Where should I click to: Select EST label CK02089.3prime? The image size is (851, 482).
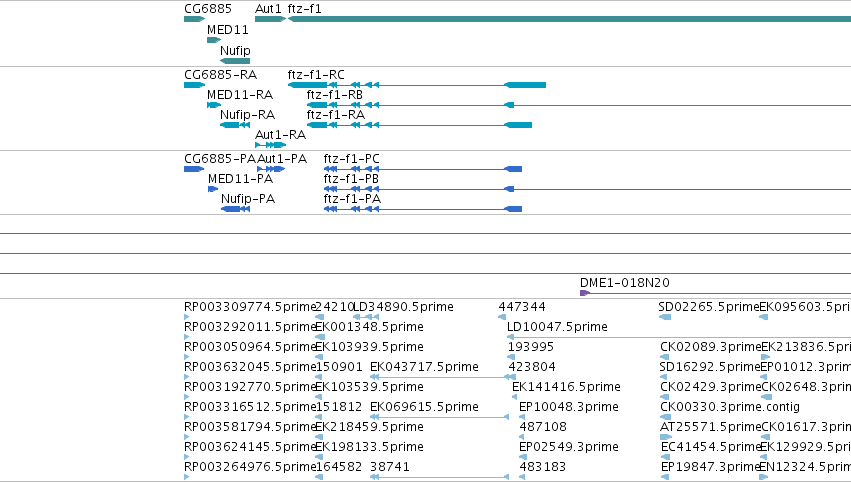coord(710,347)
